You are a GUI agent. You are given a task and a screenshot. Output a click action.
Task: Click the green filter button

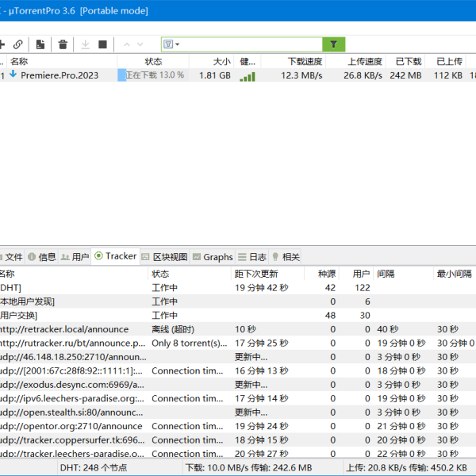tap(334, 44)
